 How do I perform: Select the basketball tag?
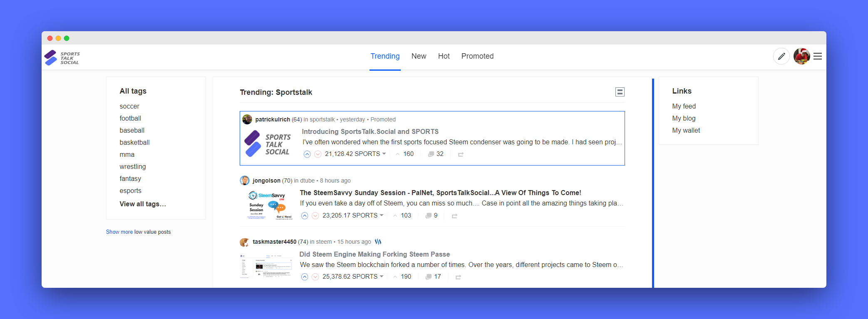click(134, 143)
